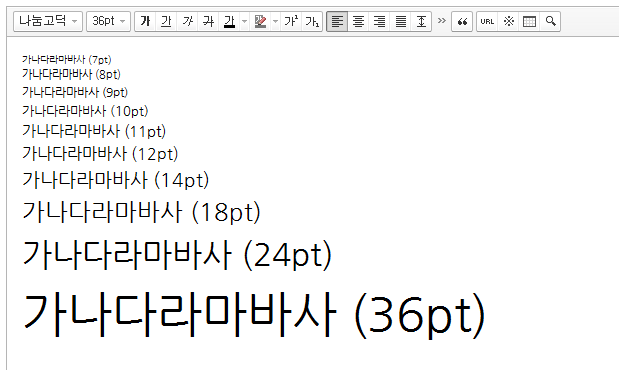Click the 8pt sample text line

click(x=71, y=74)
